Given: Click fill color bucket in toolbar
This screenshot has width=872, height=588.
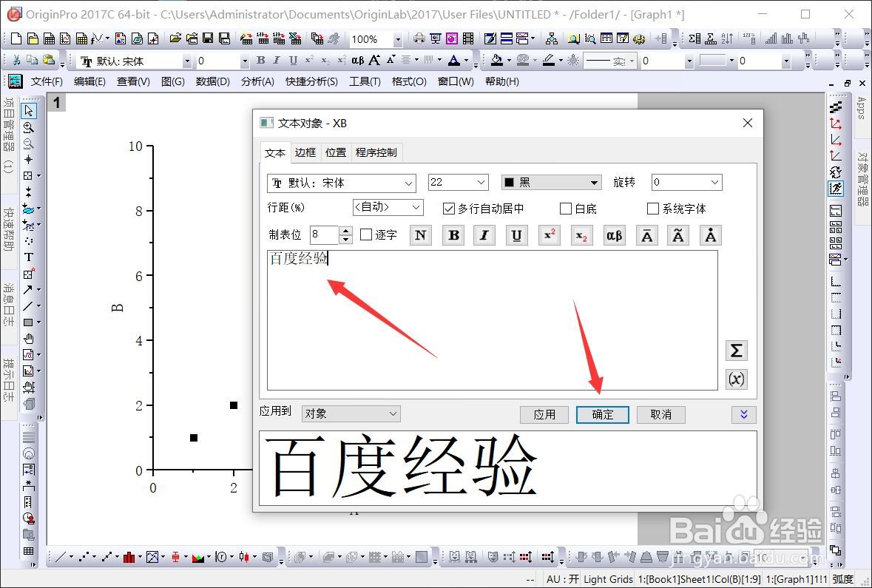Looking at the screenshot, I should [x=497, y=61].
